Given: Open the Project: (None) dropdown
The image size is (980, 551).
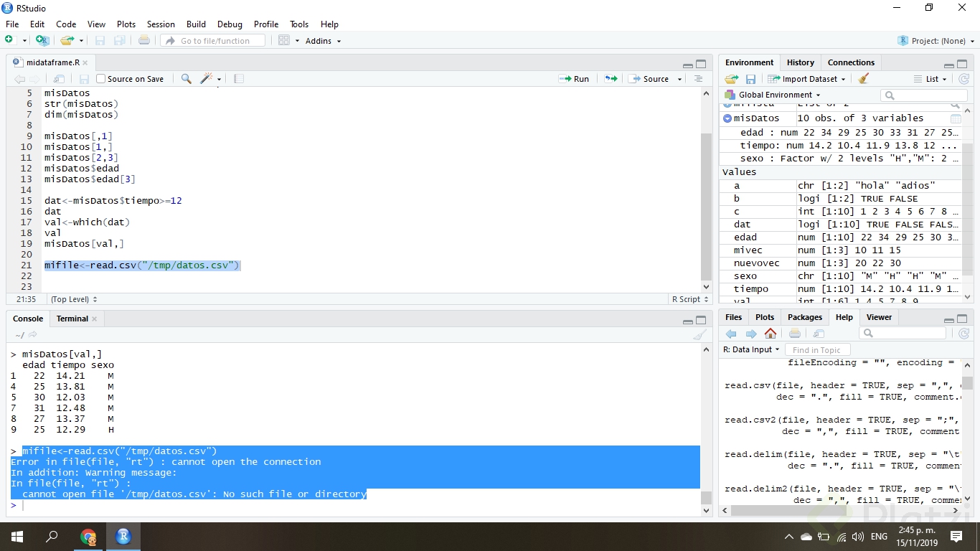Looking at the screenshot, I should tap(936, 41).
